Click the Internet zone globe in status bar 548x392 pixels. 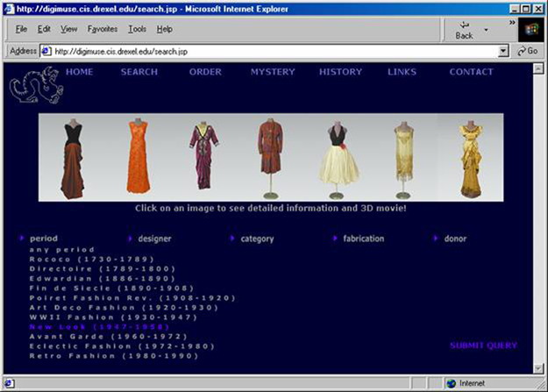click(x=452, y=383)
